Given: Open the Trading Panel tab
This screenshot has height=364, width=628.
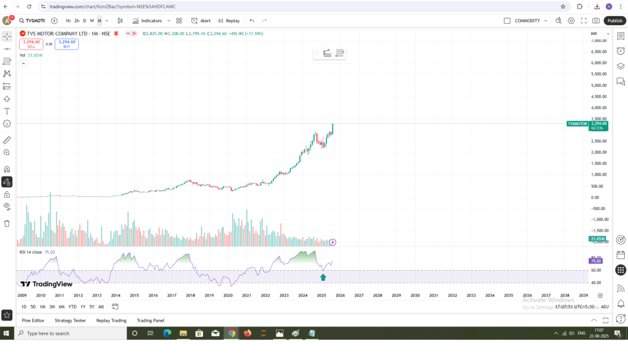Looking at the screenshot, I should click(151, 320).
